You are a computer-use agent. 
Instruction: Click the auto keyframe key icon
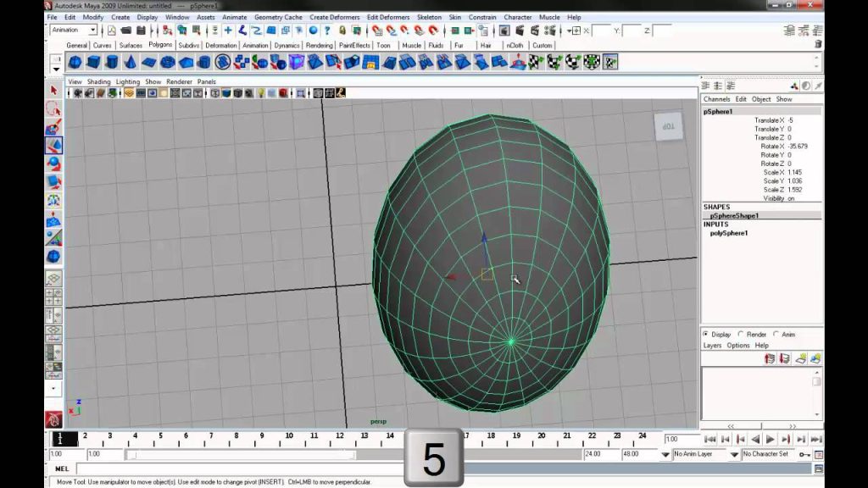coord(804,455)
